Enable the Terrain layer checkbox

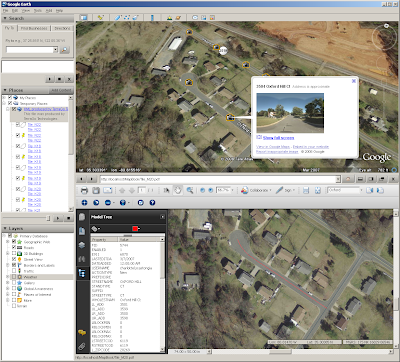tap(14, 306)
